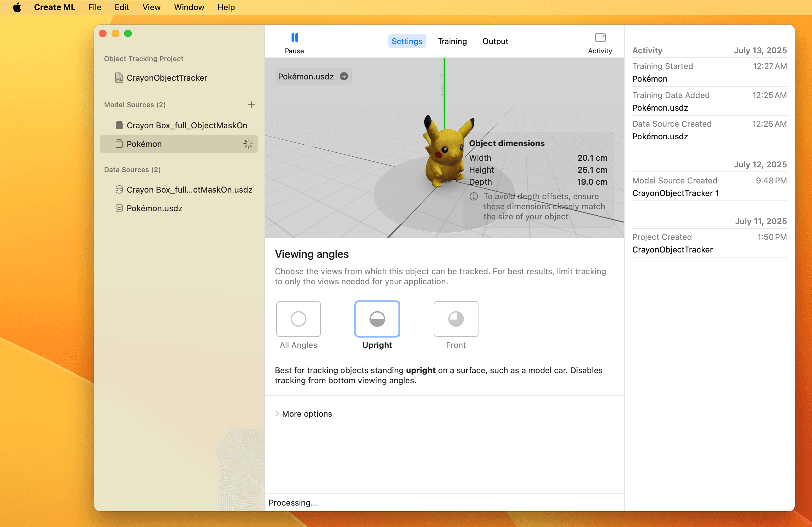Click the info icon near the depth offsets note
The image size is (812, 527).
473,196
